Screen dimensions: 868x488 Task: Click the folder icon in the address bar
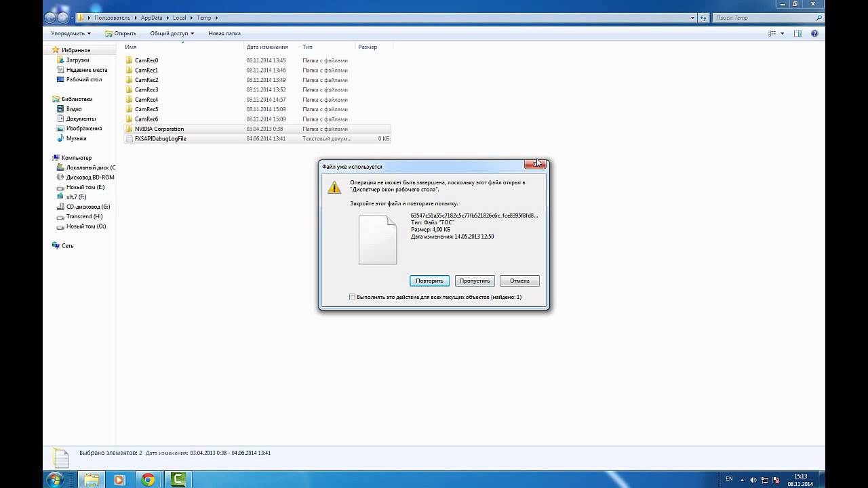[x=81, y=18]
